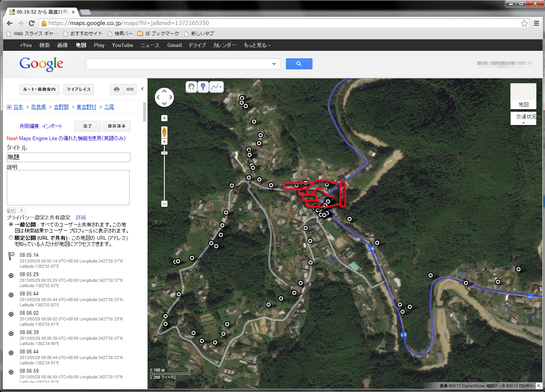
Task: Pan the map left with the compass arrow
Action: [x=158, y=97]
